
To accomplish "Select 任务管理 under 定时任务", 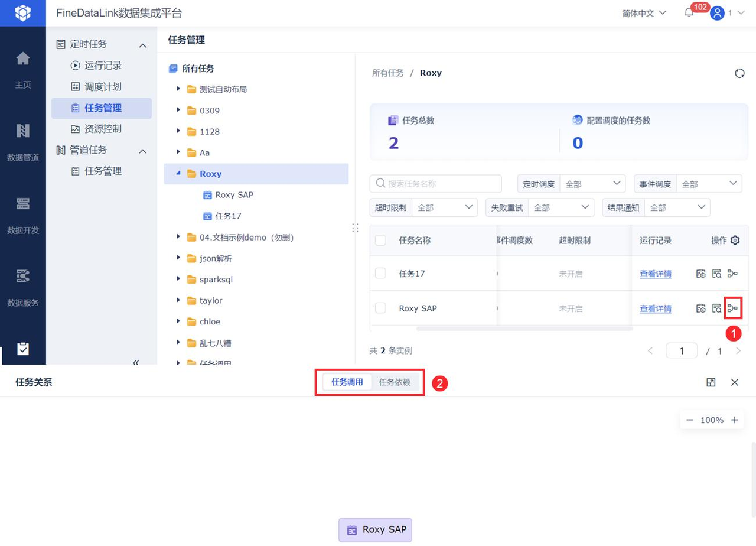I will tap(102, 108).
